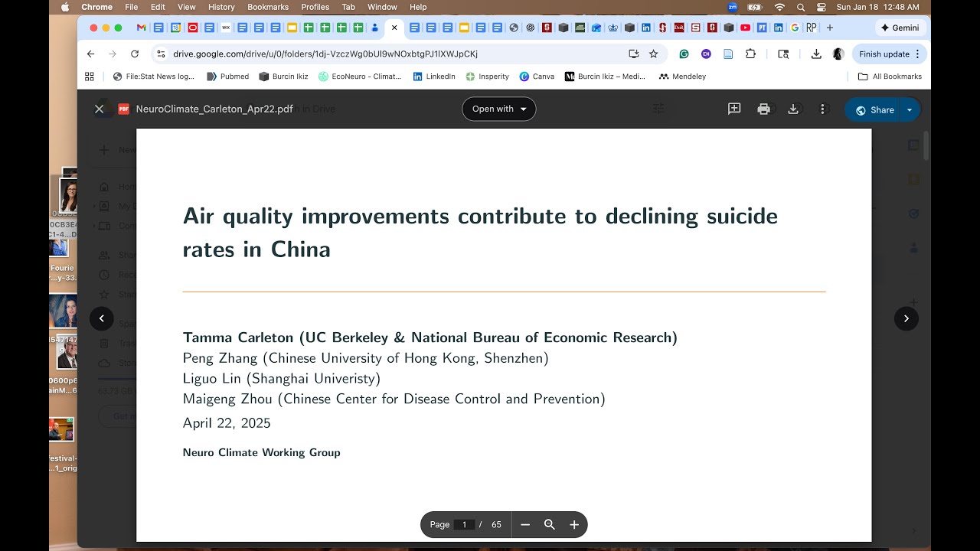Click the Chrome profile avatar

pos(838,54)
